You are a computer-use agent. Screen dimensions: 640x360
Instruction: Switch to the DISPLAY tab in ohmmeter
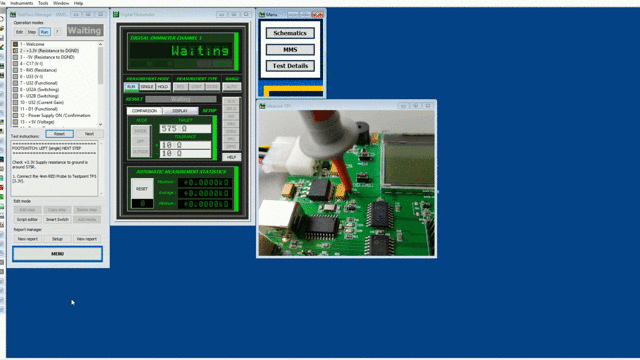tap(180, 111)
